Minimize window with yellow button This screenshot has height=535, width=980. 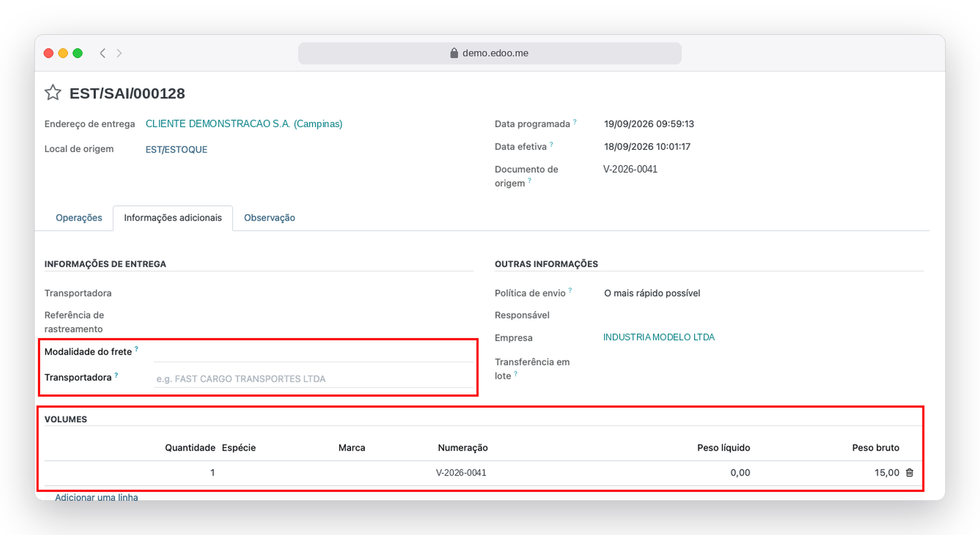click(63, 53)
